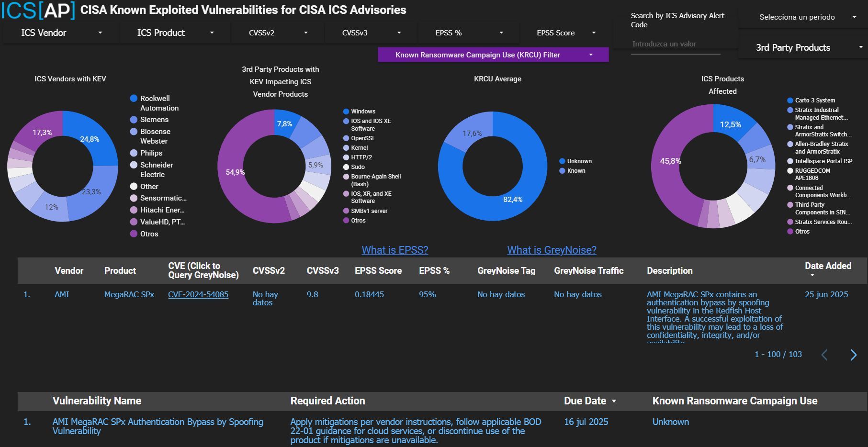The image size is (868, 447).
Task: Click the EPSS Score column header
Action: tap(378, 271)
